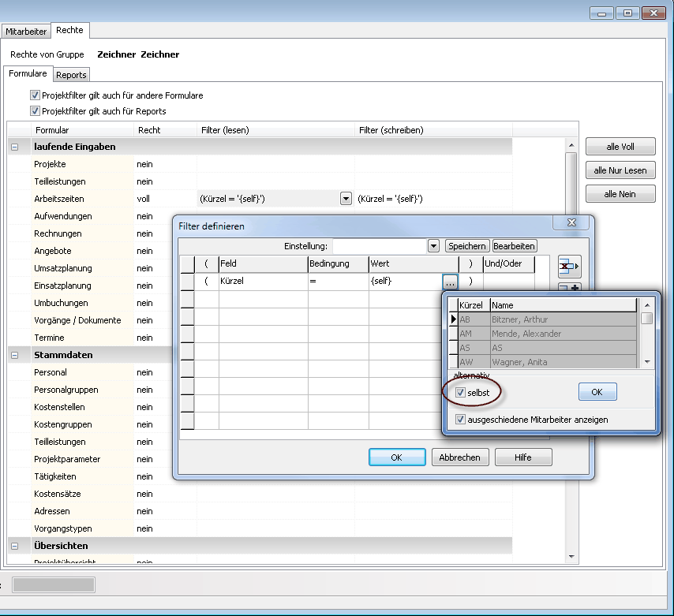Screen dimensions: 674x616
Task: Collapse the Übersichten group
Action: tap(15, 546)
